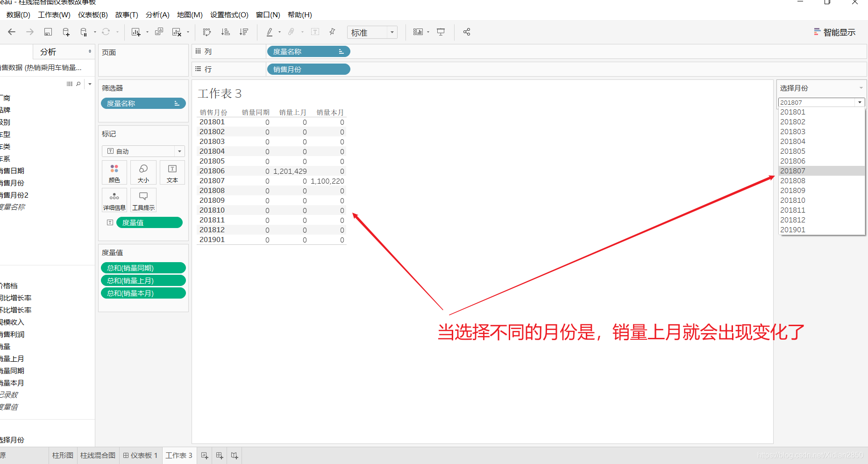Click the 度量名称 pill on the columns shelf
Image resolution: width=868 pixels, height=464 pixels.
tap(308, 52)
